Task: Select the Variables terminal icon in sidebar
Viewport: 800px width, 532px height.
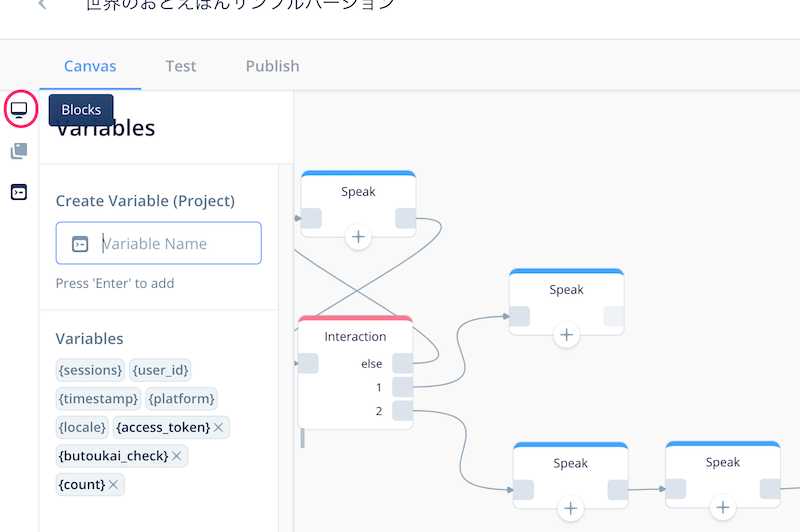Action: (x=19, y=192)
